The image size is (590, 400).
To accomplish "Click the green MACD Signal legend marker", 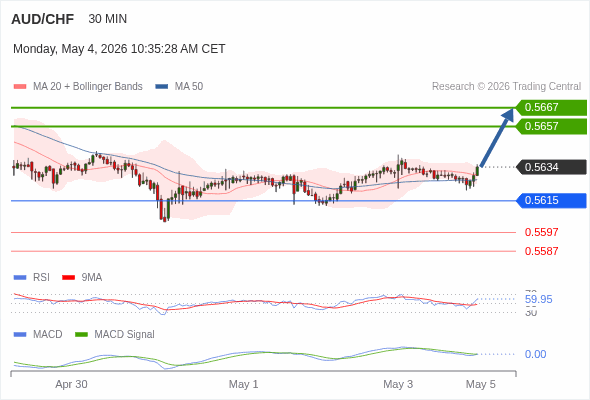I will pos(81,335).
